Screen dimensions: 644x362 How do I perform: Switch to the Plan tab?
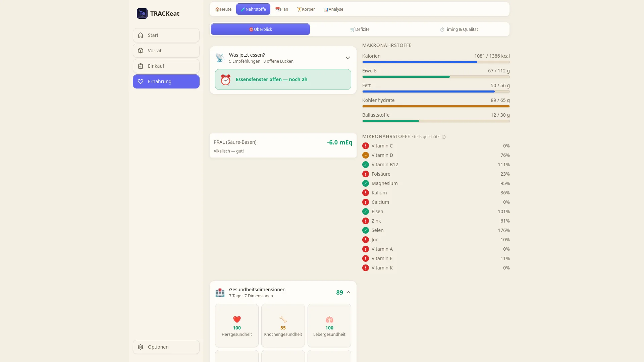tap(282, 9)
